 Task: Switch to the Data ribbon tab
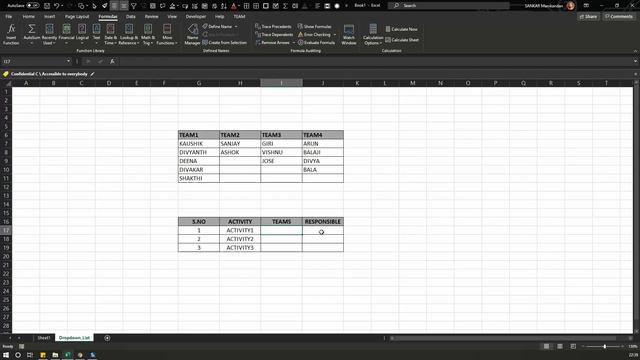point(131,17)
